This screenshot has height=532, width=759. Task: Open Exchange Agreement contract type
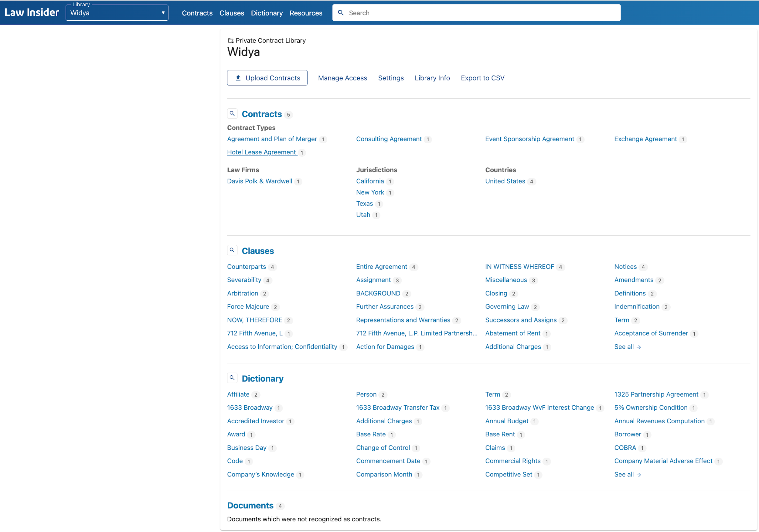[645, 139]
